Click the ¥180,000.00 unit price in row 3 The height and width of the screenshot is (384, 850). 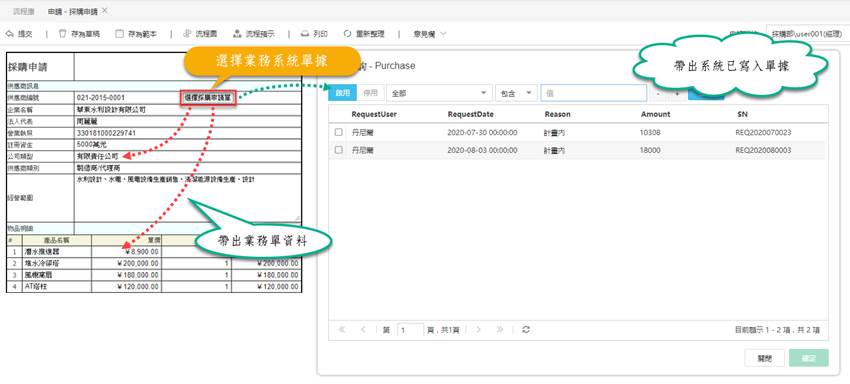coord(127,274)
